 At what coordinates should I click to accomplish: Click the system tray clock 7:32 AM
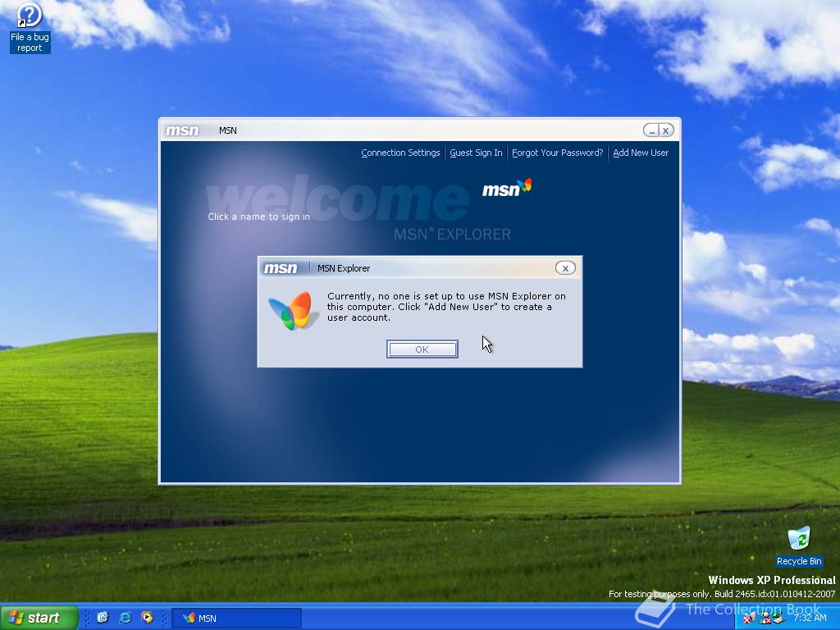click(810, 618)
